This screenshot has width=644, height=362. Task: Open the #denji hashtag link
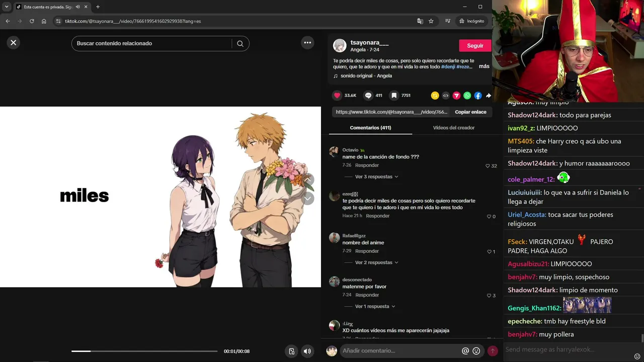[x=448, y=67]
